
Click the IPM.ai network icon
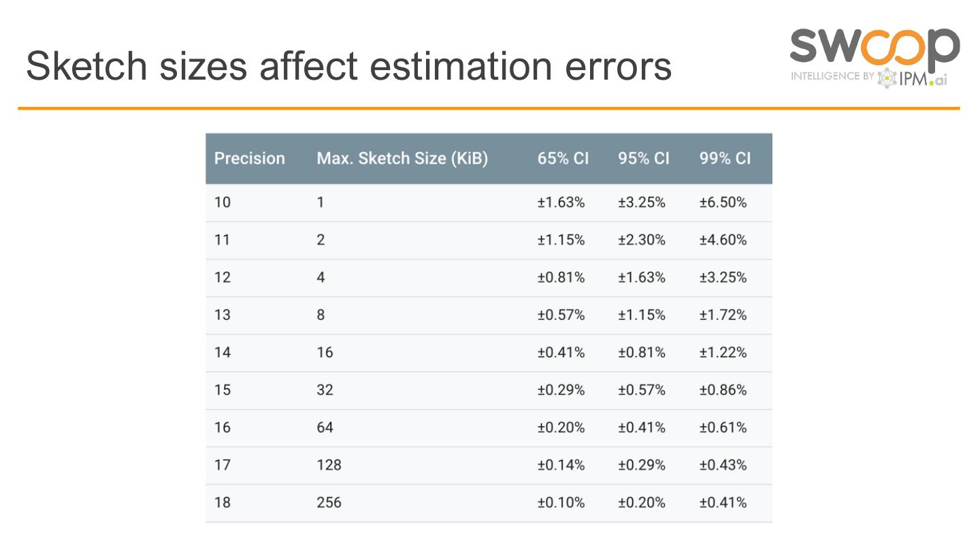(886, 78)
